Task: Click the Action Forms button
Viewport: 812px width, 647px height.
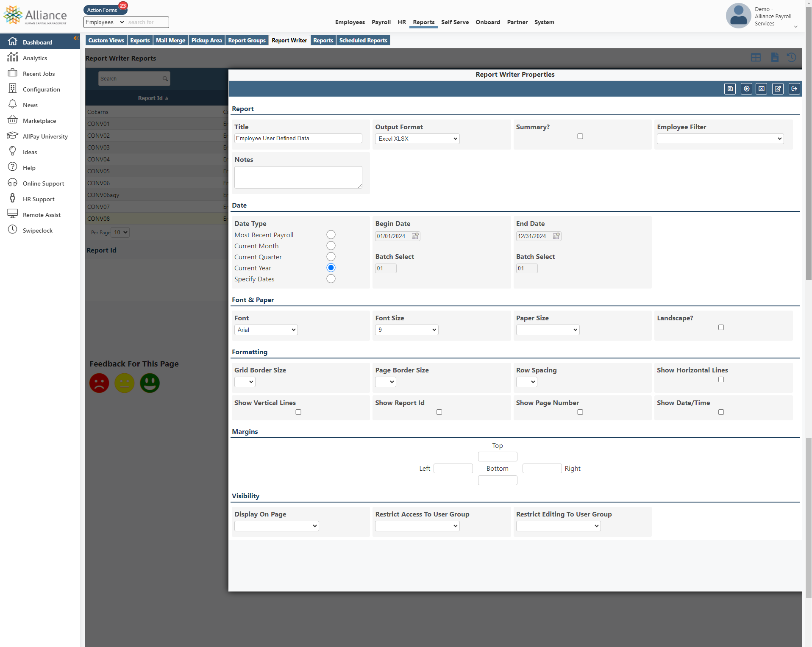Action: [102, 10]
